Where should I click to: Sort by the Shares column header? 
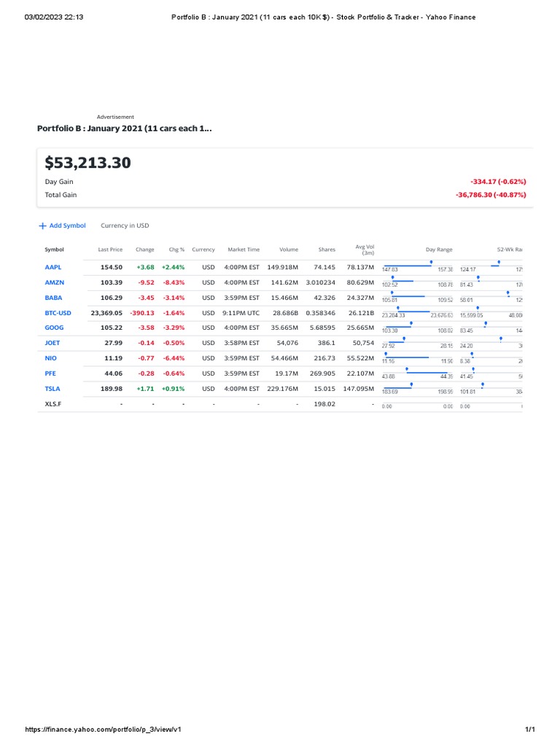point(327,249)
